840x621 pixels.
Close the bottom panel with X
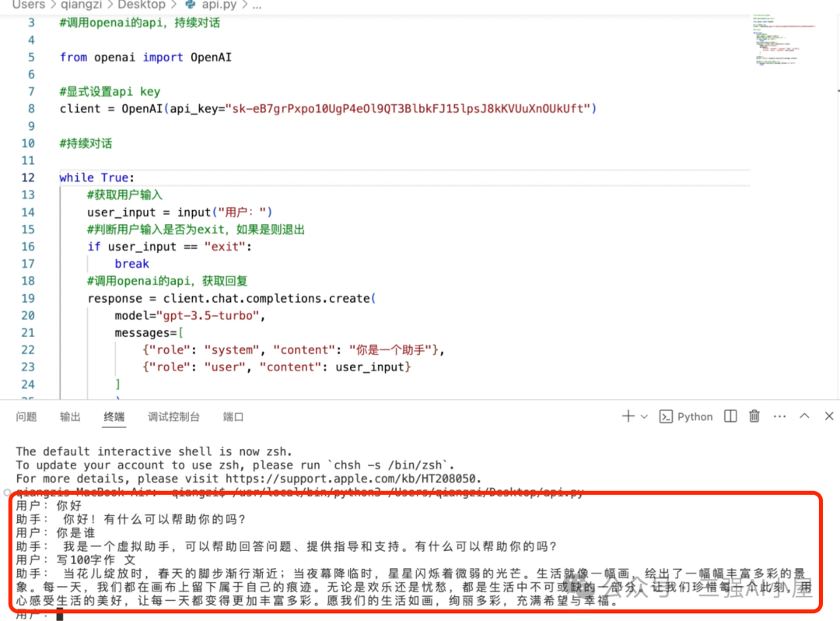point(829,416)
